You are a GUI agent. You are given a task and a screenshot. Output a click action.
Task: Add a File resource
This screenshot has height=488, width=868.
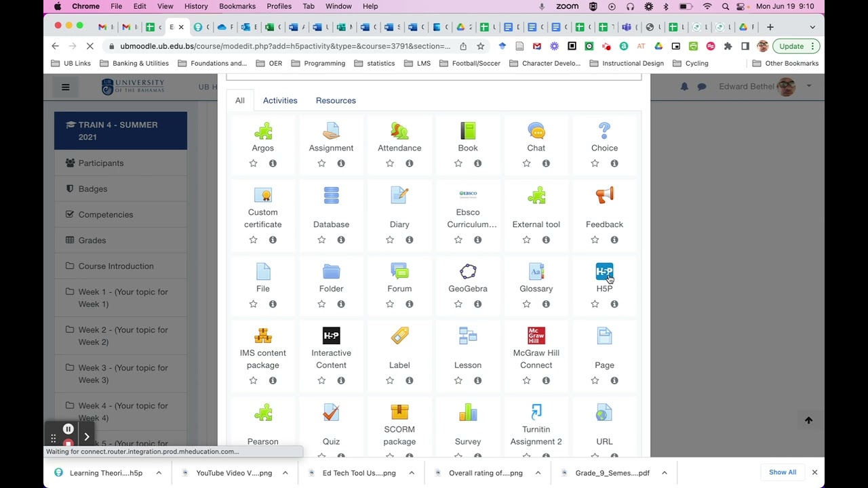[263, 272]
